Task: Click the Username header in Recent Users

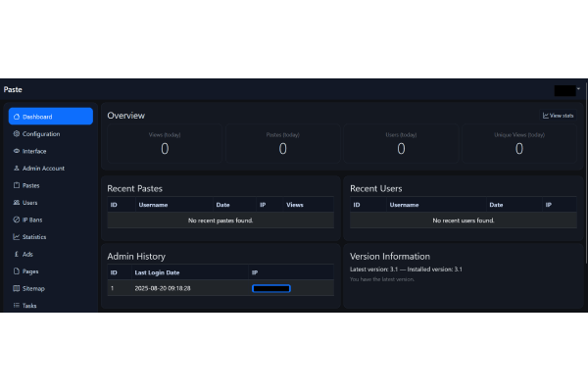Action: pos(404,205)
